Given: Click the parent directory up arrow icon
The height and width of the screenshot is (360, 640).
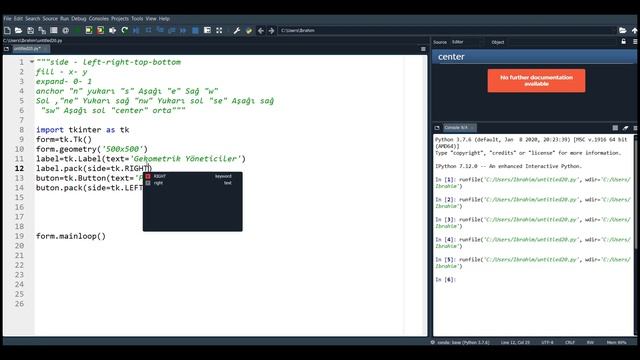Looking at the screenshot, I should point(634,31).
